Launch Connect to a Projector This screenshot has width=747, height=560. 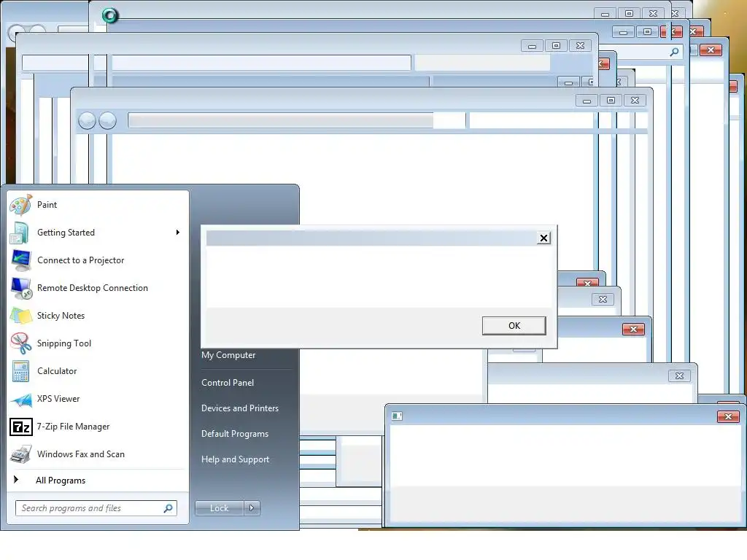pyautogui.click(x=98, y=260)
